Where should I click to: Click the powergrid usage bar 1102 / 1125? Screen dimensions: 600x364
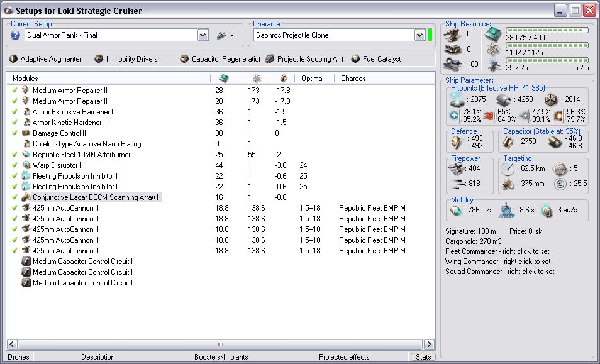click(x=547, y=45)
